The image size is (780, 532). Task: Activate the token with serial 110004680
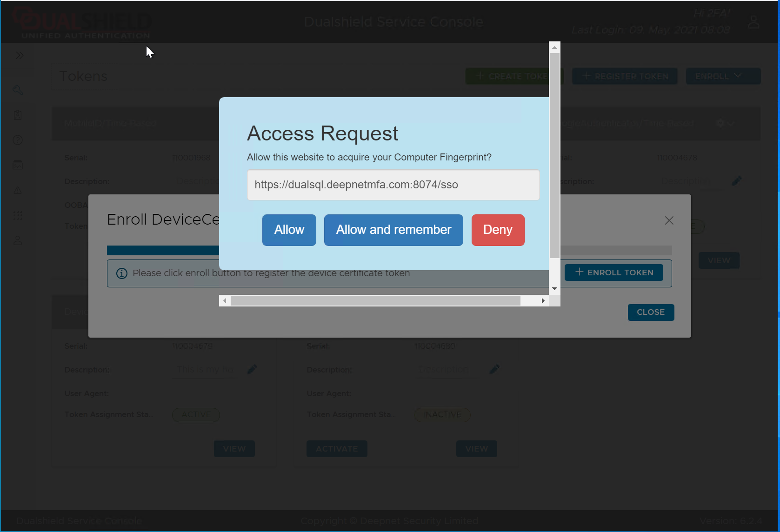[337, 449]
